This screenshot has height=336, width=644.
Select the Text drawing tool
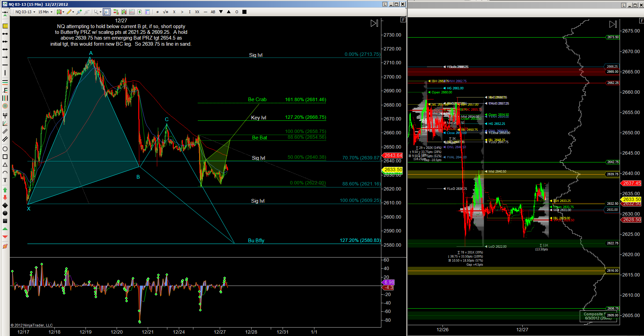[x=5, y=180]
